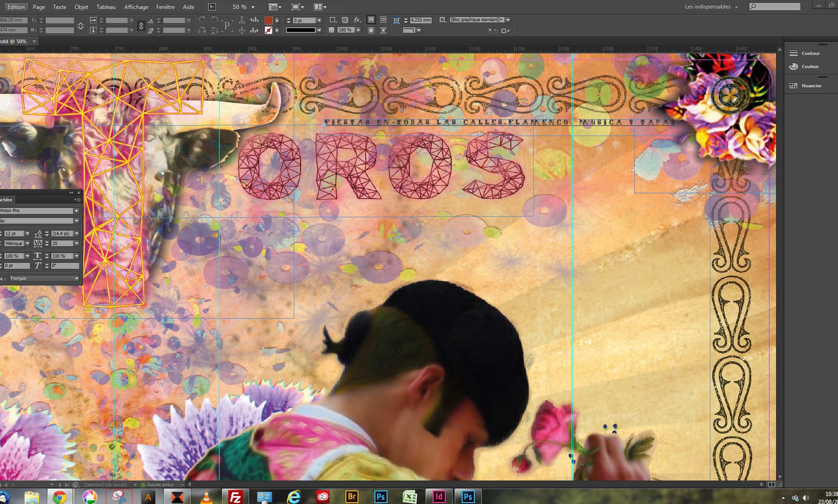Open Adobe Creative Cloud from taskbar
Screen dimensions: 838x504
click(x=323, y=497)
